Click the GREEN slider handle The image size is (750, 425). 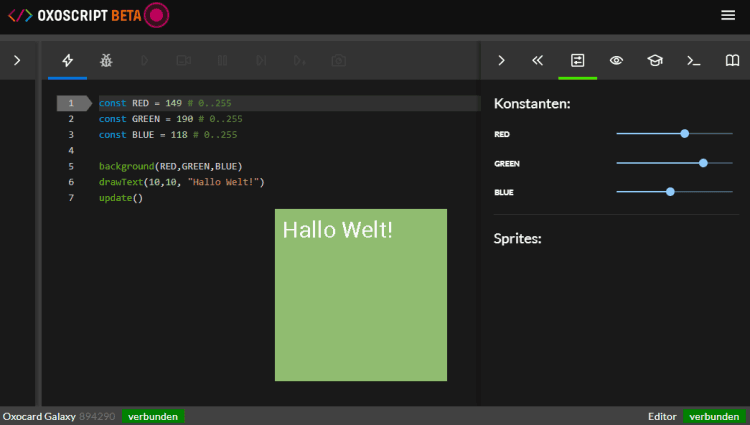(x=703, y=163)
